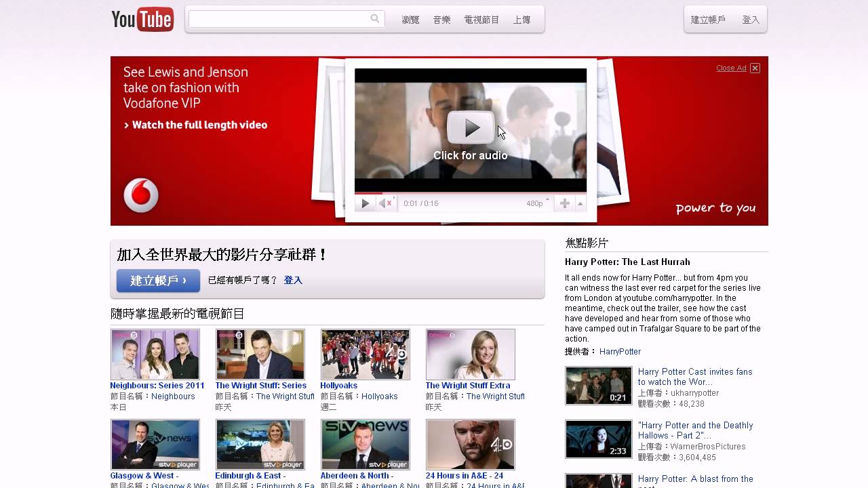Click the Aberdeen & North title link
This screenshot has height=488, width=868.
(x=357, y=476)
